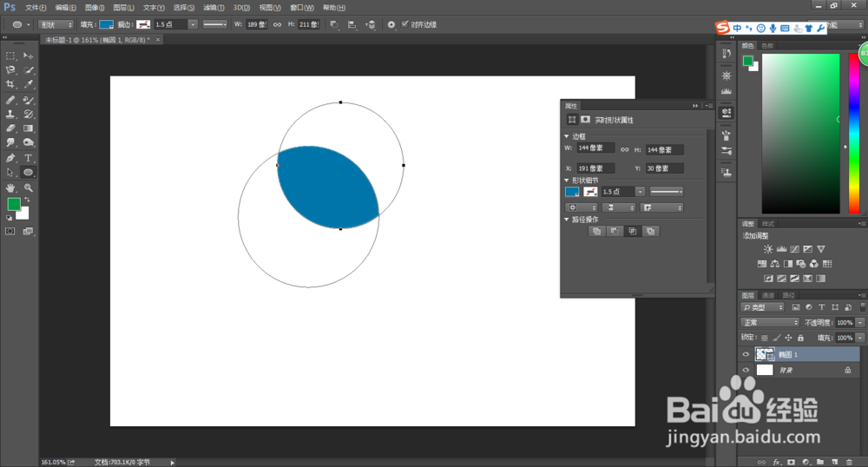Select the Pen tool
The height and width of the screenshot is (467, 868).
pyautogui.click(x=10, y=158)
